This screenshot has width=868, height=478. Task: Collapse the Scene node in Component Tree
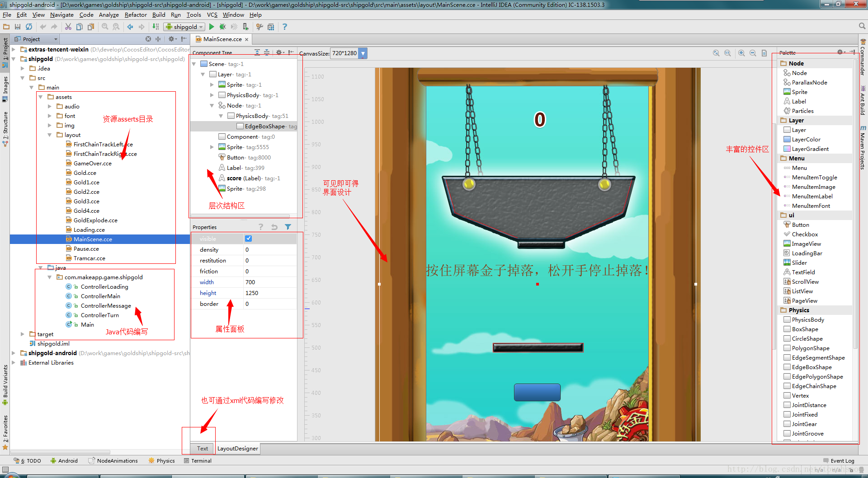[194, 64]
